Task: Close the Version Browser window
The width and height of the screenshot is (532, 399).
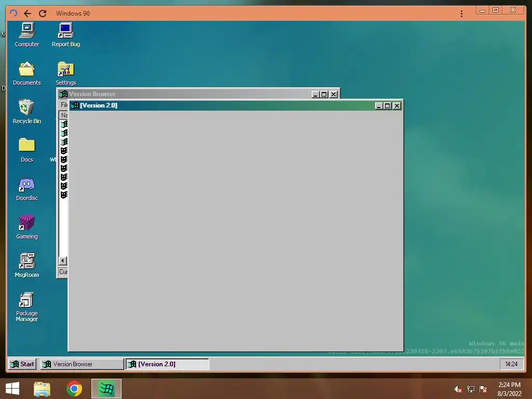Action: [334, 95]
